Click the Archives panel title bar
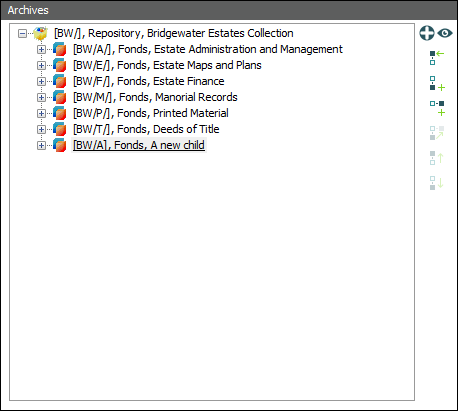Viewport: 458px width, 411px height. [229, 10]
